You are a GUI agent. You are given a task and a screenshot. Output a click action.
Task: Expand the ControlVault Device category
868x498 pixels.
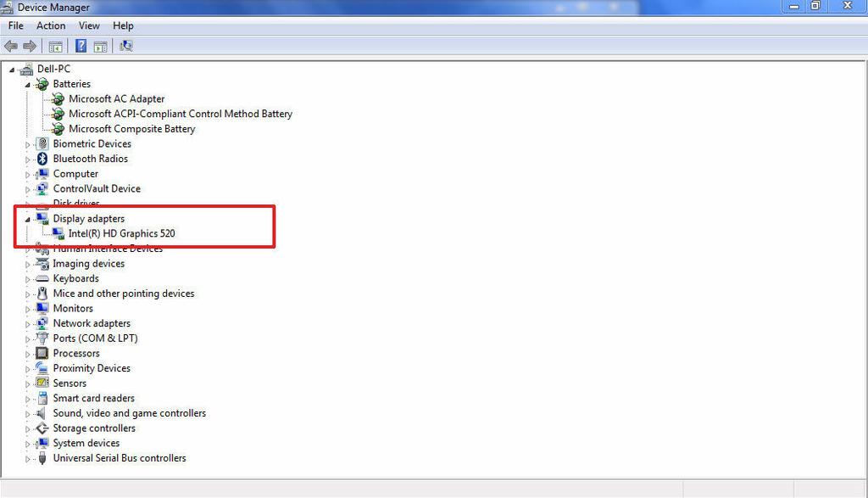tap(27, 189)
